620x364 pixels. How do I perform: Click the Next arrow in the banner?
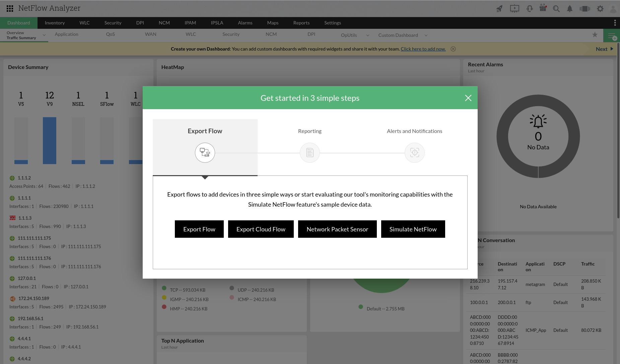pyautogui.click(x=612, y=49)
